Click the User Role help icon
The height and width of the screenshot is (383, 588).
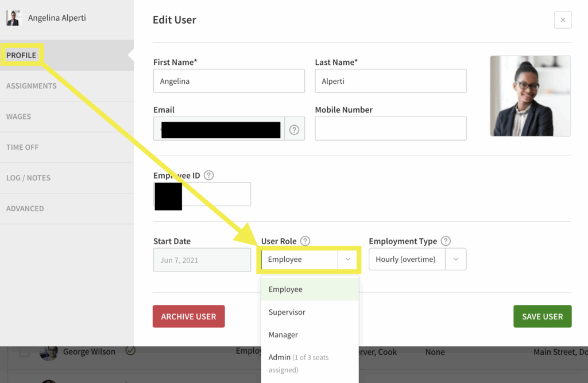coord(305,241)
